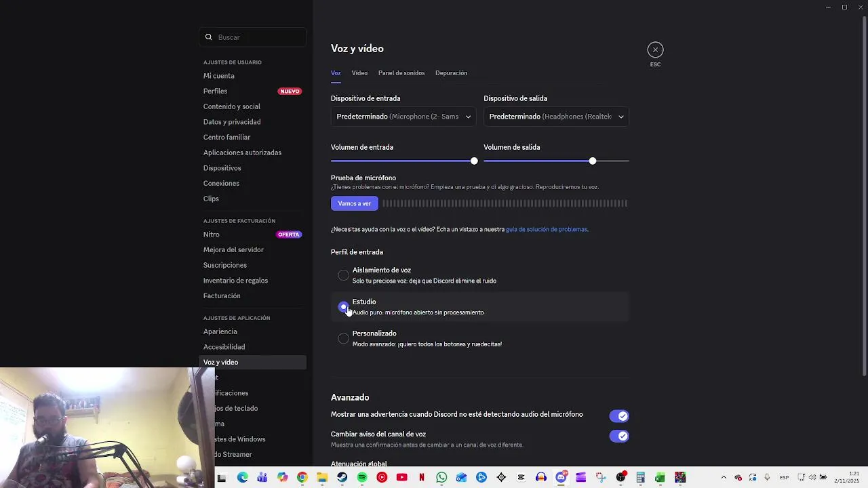Open Microsoft Edge from the taskbar

click(243, 478)
